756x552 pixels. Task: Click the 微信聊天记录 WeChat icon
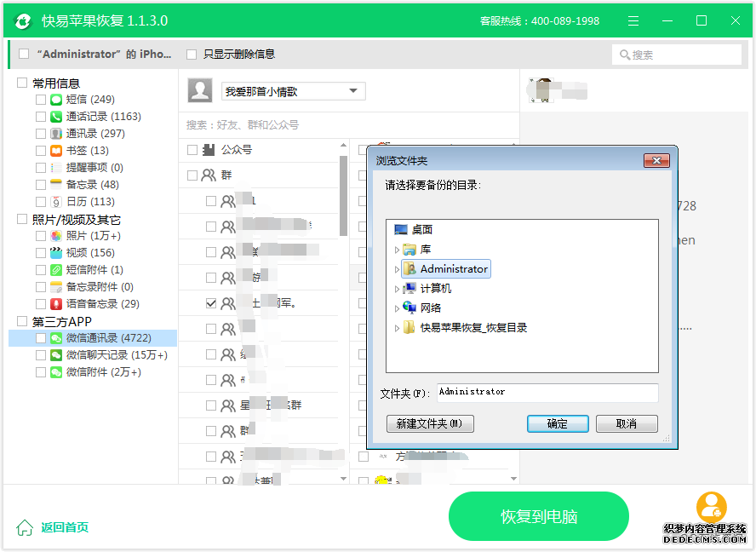pos(56,355)
